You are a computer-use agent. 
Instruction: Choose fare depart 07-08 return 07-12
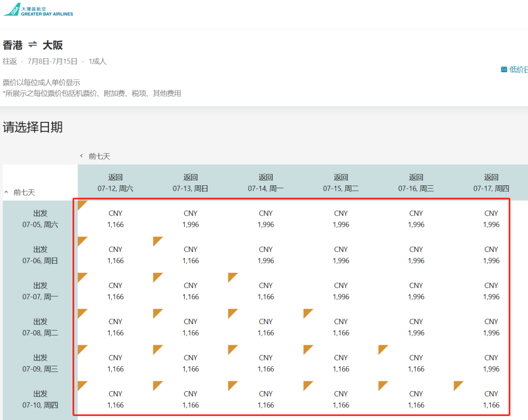115,327
